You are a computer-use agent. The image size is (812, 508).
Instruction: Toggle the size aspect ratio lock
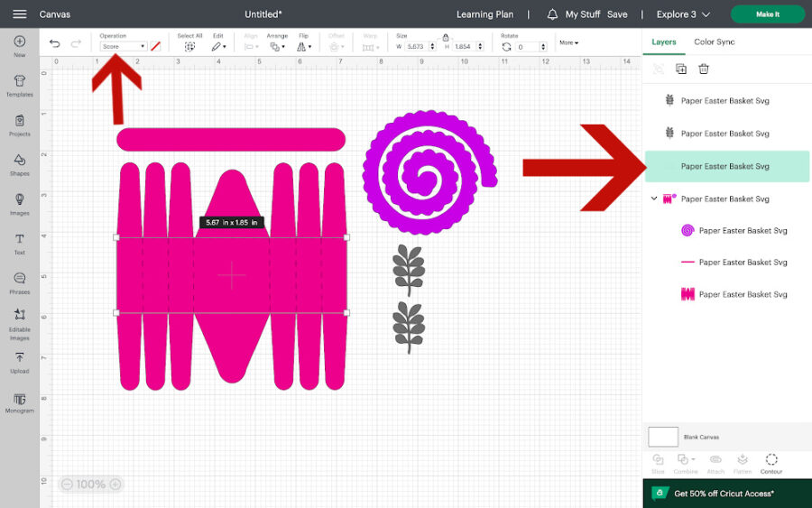445,38
